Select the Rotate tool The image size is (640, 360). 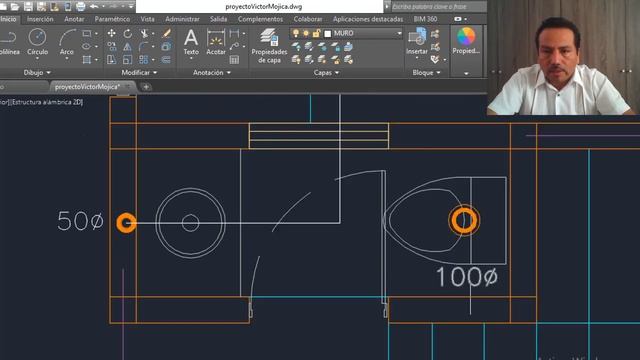[x=127, y=33]
